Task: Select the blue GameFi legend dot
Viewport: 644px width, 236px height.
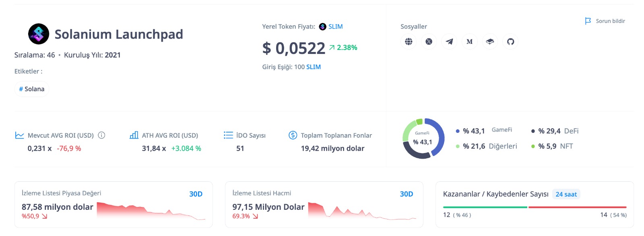Action: pos(458,131)
